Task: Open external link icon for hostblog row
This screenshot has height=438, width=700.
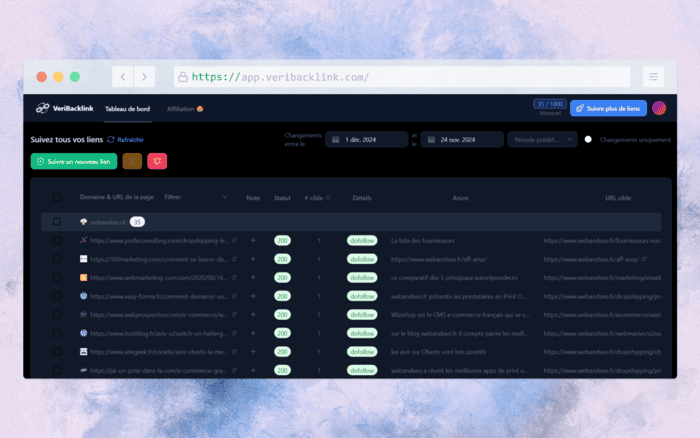Action: [x=234, y=333]
